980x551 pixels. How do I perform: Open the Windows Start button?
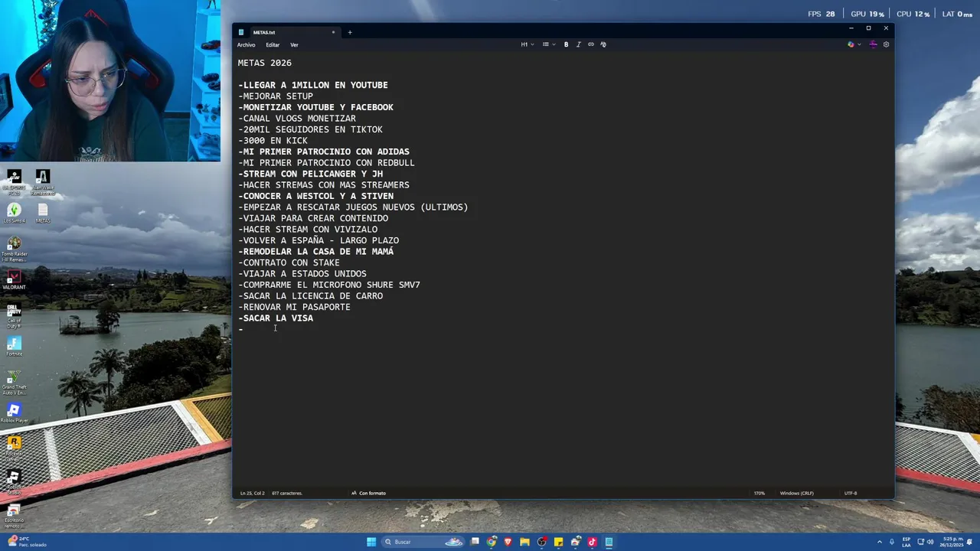[x=371, y=542]
